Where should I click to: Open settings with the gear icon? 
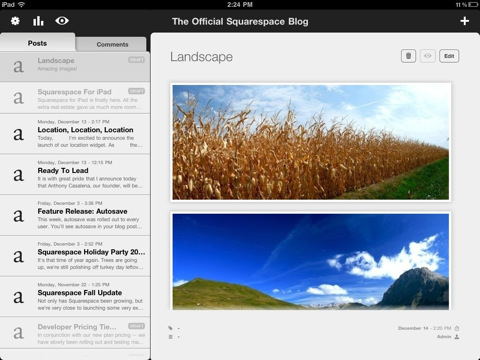click(x=15, y=21)
